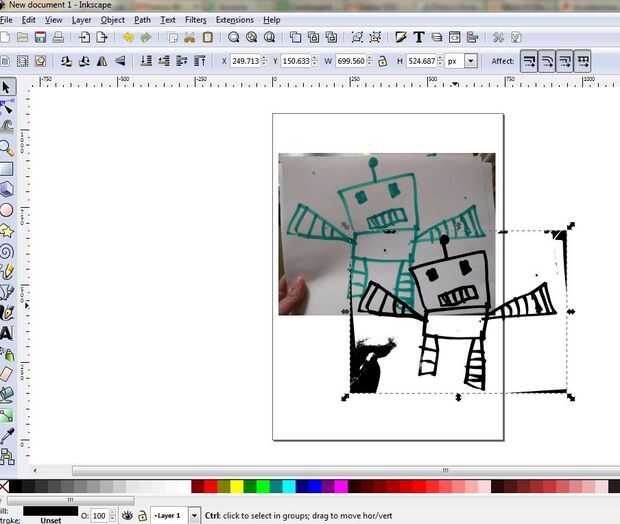Image resolution: width=620 pixels, height=524 pixels.
Task: Open the Help menu
Action: (x=272, y=20)
